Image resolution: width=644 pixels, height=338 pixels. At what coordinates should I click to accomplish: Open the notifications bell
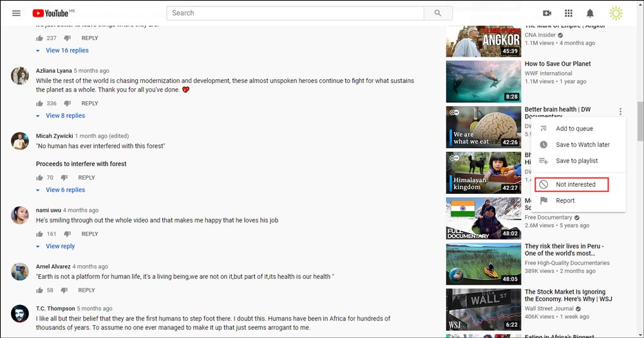click(x=590, y=13)
